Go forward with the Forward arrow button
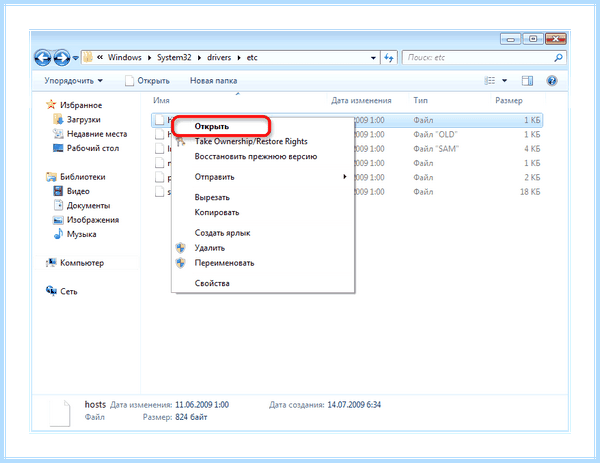 (x=62, y=58)
